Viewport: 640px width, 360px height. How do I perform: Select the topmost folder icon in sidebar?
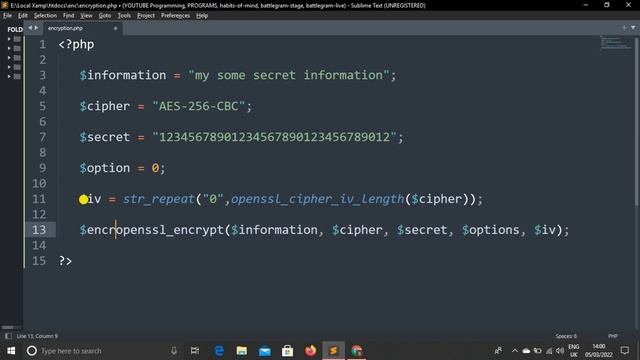point(17,39)
